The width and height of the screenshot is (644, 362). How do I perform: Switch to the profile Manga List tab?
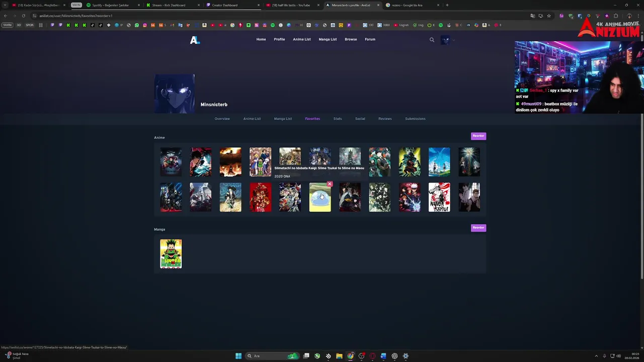pyautogui.click(x=283, y=119)
